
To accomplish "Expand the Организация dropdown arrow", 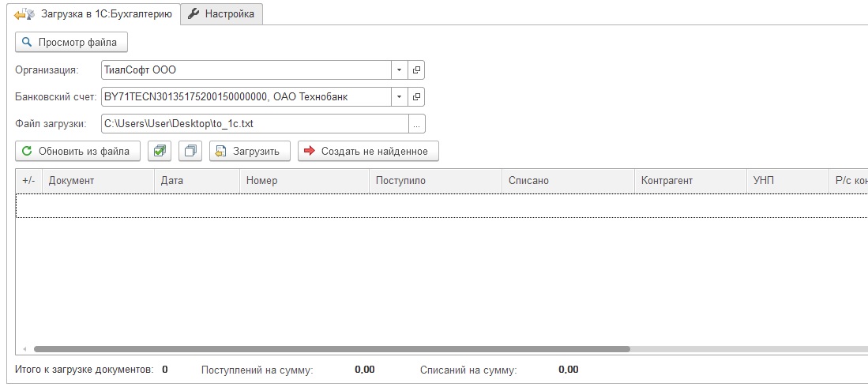I will [400, 70].
